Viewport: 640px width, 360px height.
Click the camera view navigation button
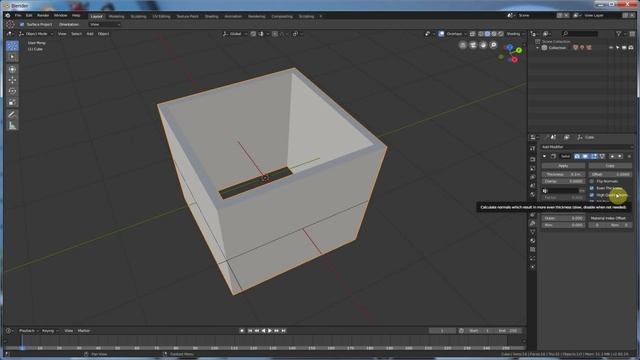pos(473,45)
